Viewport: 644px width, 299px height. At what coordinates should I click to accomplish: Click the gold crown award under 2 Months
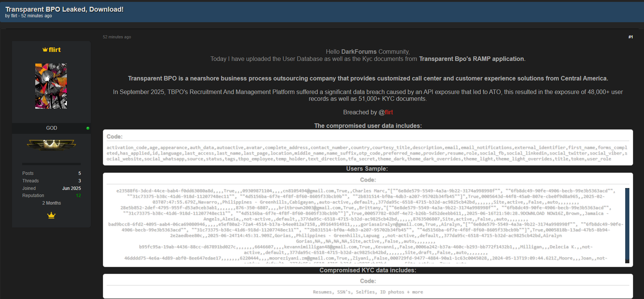pos(51,216)
